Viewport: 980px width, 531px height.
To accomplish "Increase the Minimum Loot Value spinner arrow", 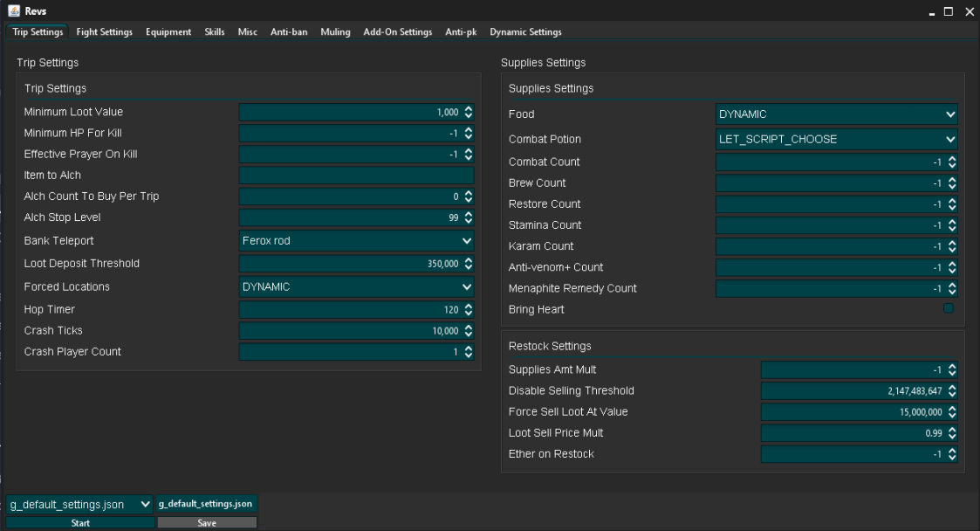I will tap(468, 108).
